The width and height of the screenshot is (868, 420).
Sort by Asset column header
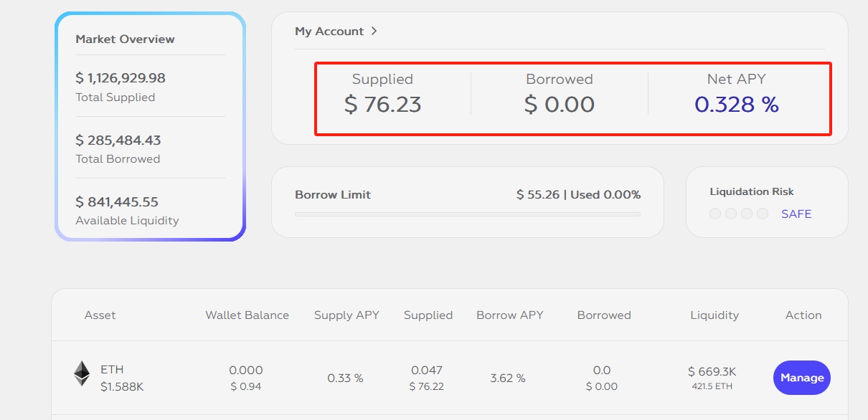[100, 315]
